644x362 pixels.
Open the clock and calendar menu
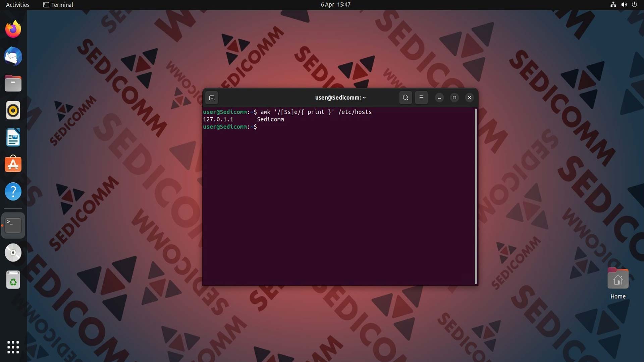335,5
